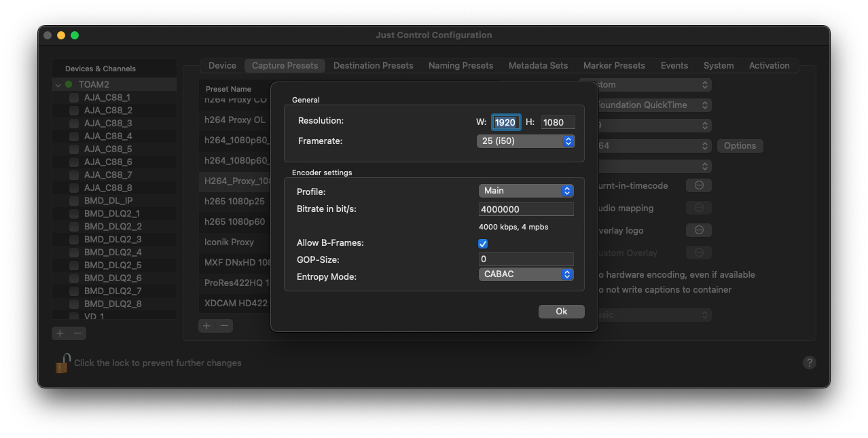This screenshot has width=868, height=438.
Task: Open the codec dropdown left of the Options button
Action: pyautogui.click(x=655, y=145)
